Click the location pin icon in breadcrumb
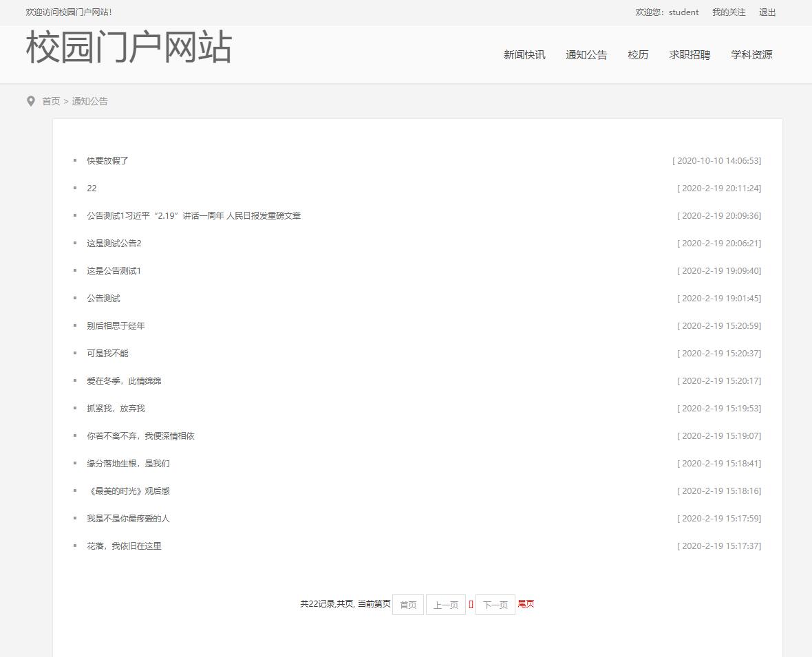The width and height of the screenshot is (812, 657). click(x=30, y=100)
